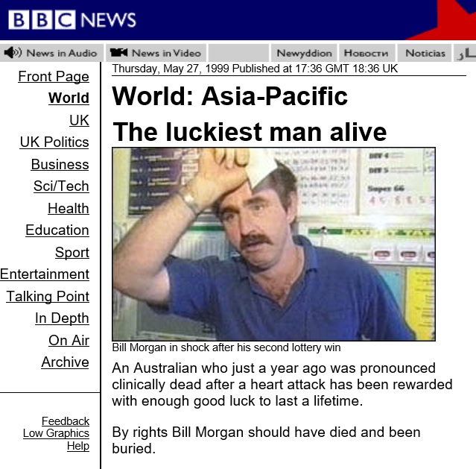Switch to the Low Graphics version

click(x=56, y=433)
